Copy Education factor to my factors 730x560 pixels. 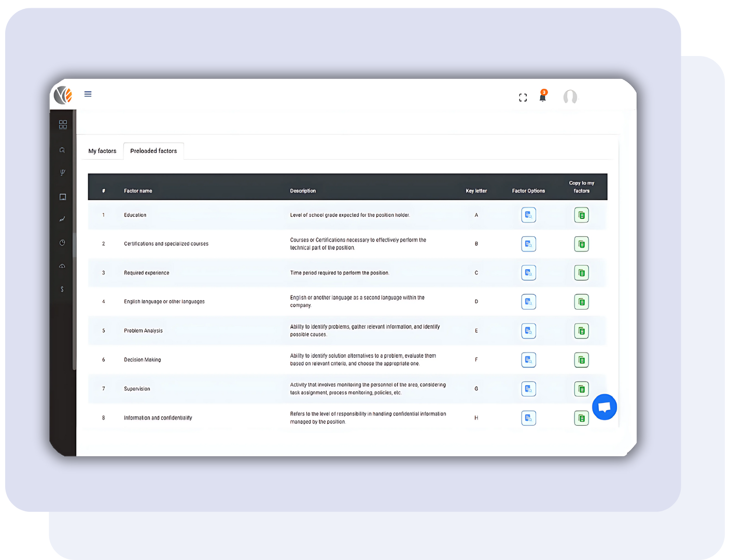(x=581, y=215)
